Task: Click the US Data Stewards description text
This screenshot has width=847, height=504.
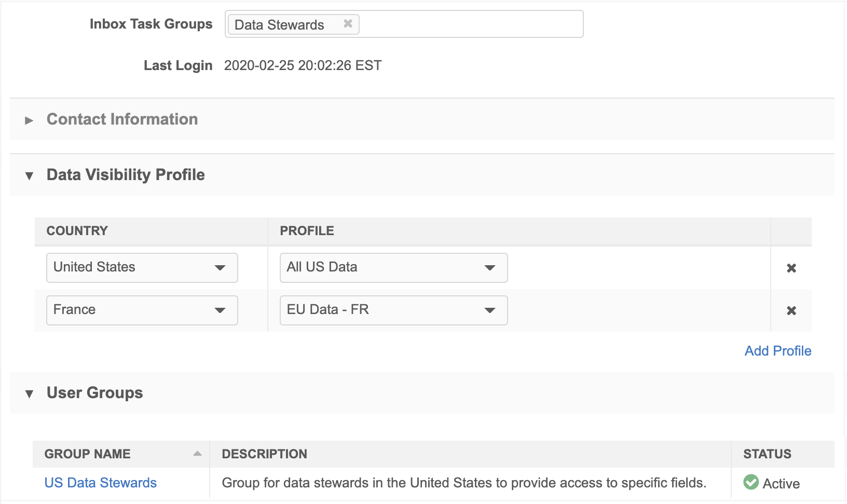Action: pos(464,483)
